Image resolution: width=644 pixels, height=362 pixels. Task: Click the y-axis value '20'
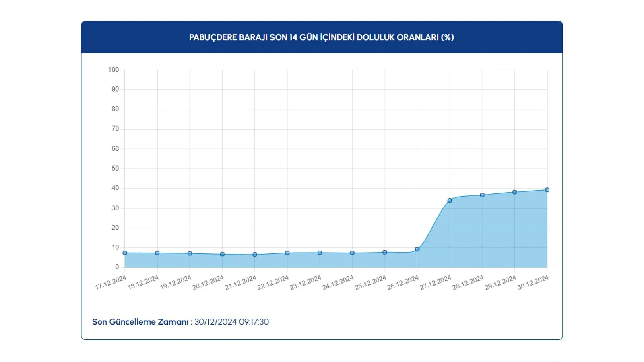coord(115,228)
